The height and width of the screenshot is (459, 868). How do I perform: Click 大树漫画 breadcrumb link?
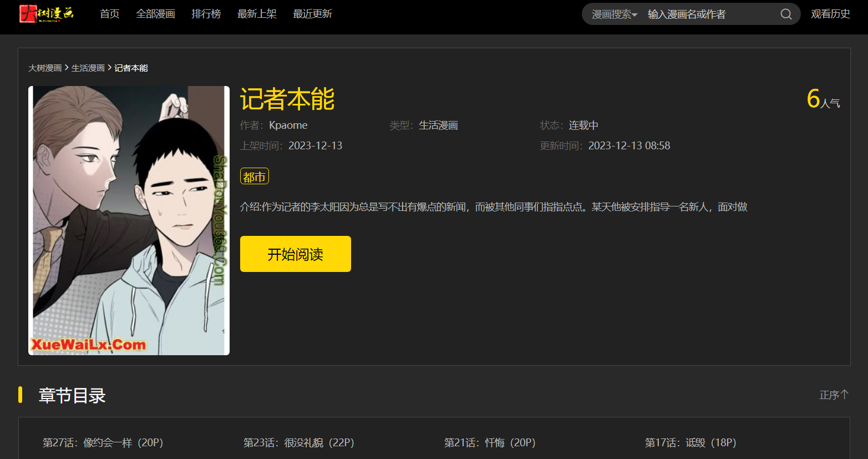(x=45, y=68)
